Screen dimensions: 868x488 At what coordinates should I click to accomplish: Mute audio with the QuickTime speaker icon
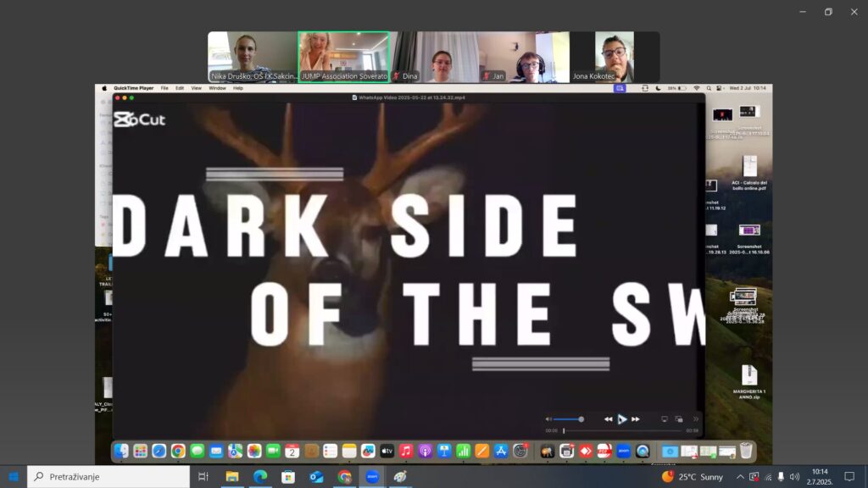[x=548, y=419]
